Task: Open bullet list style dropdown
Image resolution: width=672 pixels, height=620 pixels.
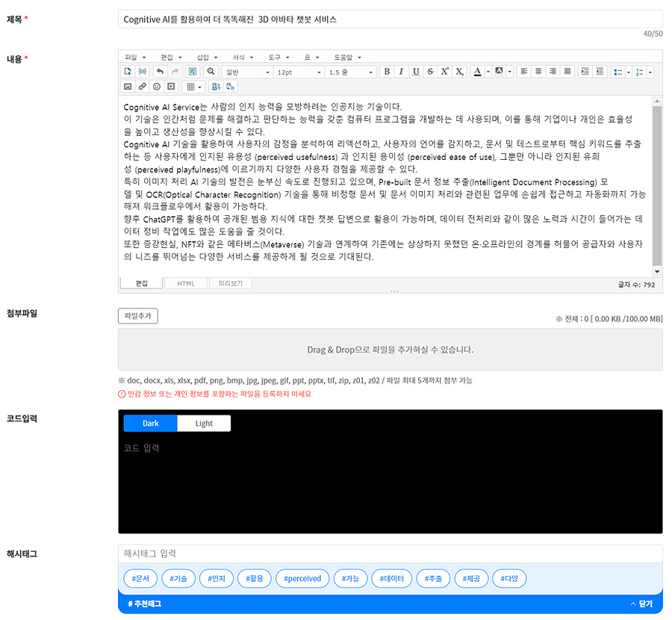Action: (x=628, y=72)
